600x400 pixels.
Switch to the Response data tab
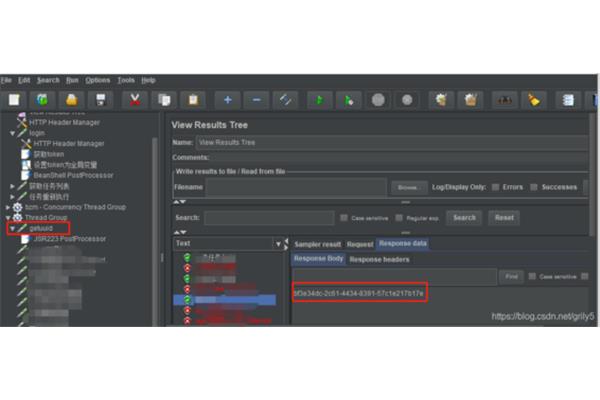(403, 244)
